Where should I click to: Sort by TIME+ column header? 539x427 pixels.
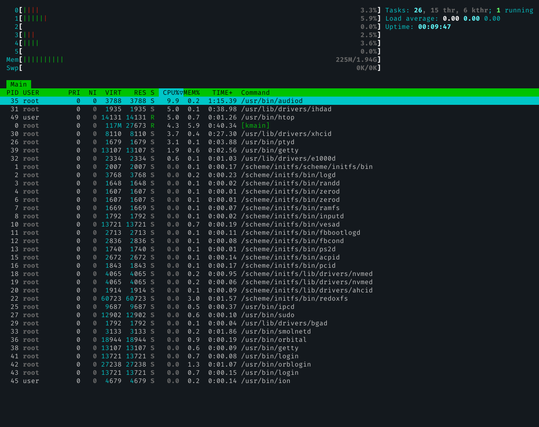click(222, 92)
